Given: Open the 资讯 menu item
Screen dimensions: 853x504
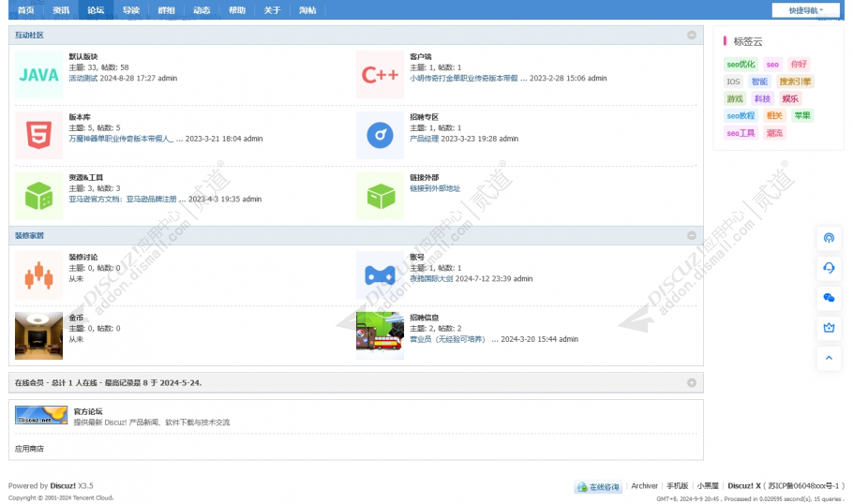Looking at the screenshot, I should (61, 9).
